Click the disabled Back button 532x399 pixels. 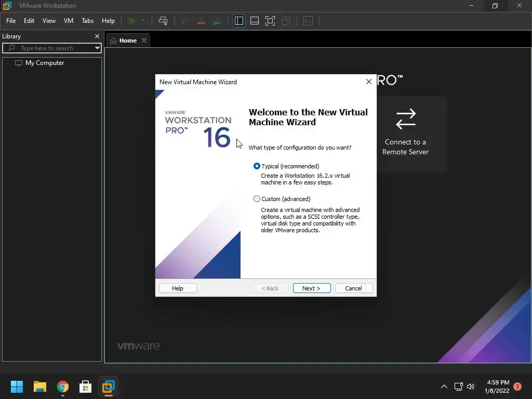coord(270,288)
